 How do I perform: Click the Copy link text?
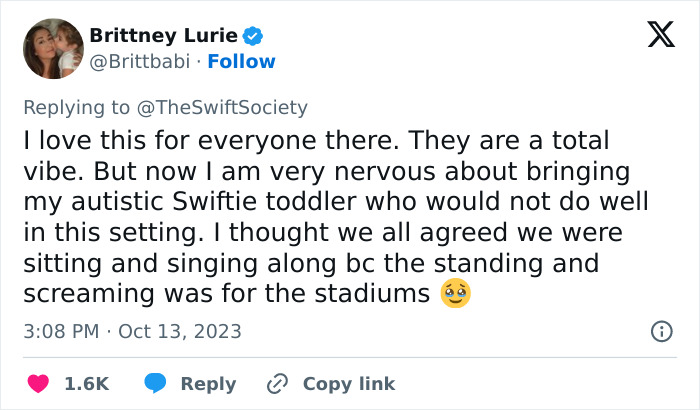pyautogui.click(x=349, y=384)
